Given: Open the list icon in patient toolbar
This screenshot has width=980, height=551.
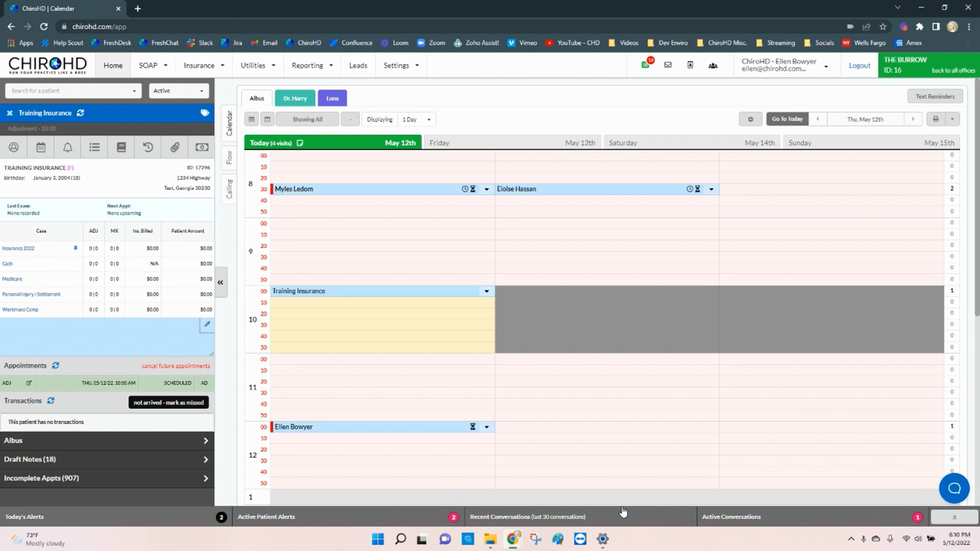Looking at the screenshot, I should click(x=94, y=147).
